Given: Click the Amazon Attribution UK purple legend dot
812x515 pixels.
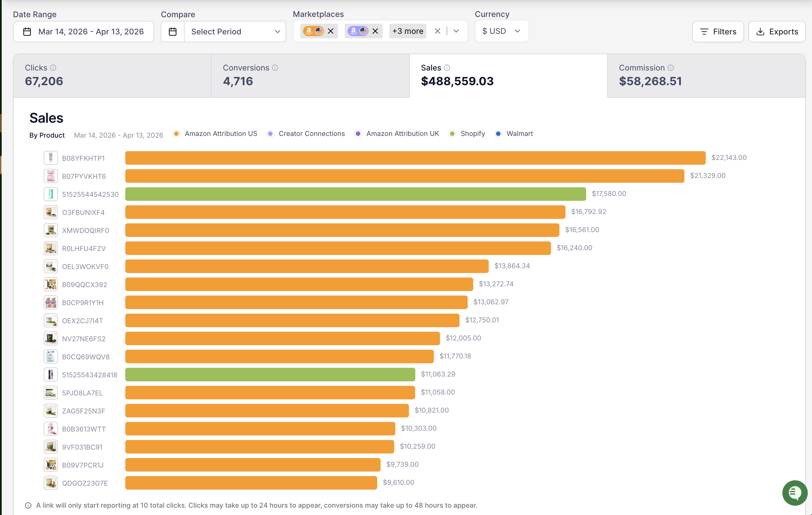Looking at the screenshot, I should coord(358,134).
